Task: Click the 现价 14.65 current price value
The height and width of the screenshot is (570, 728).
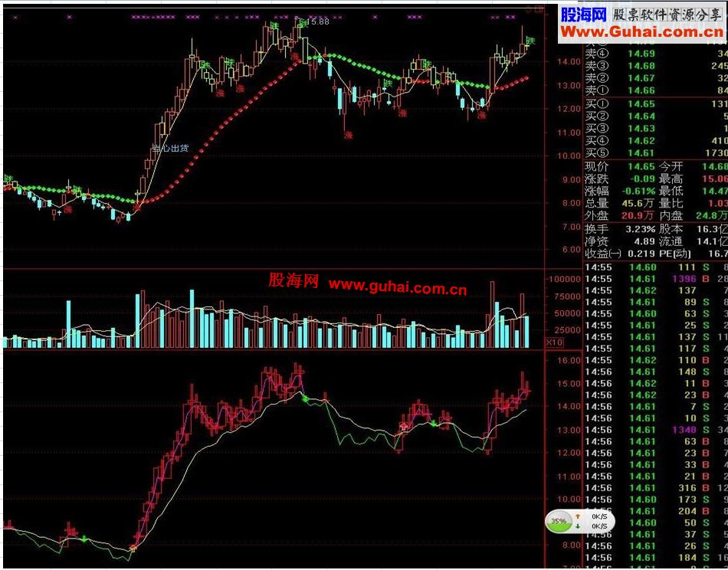Action: point(641,166)
